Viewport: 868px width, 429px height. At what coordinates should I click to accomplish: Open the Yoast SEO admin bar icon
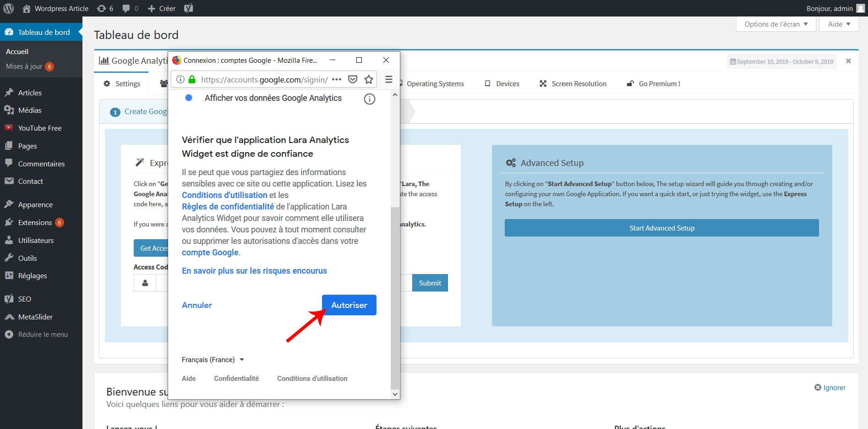[188, 8]
